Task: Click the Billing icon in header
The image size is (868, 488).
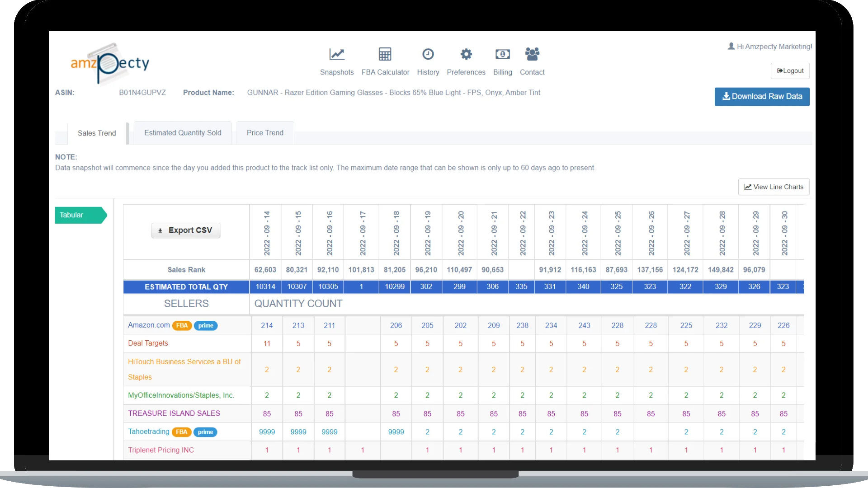Action: click(503, 54)
